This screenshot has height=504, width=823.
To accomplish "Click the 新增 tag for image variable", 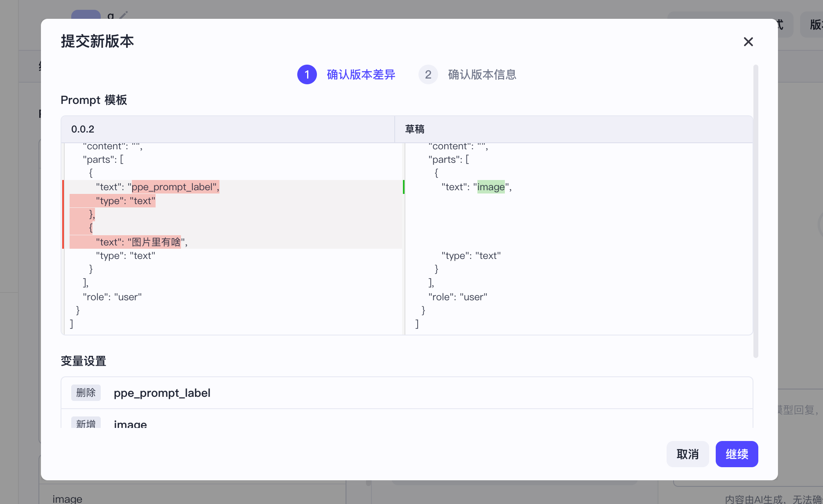I will pos(86,423).
